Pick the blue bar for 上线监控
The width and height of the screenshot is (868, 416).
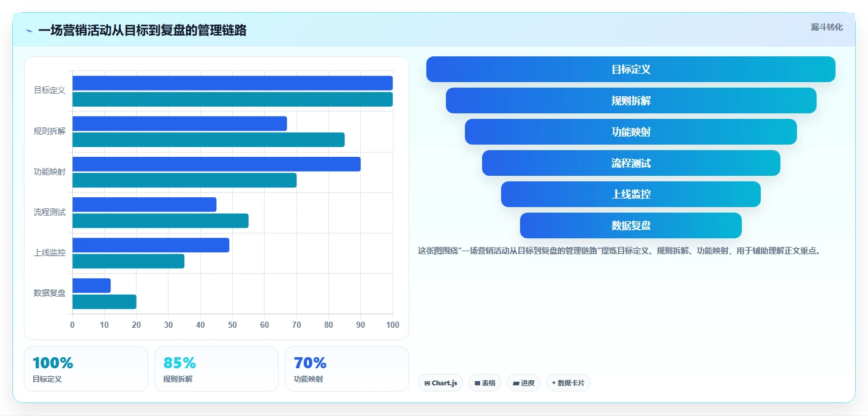tap(151, 245)
